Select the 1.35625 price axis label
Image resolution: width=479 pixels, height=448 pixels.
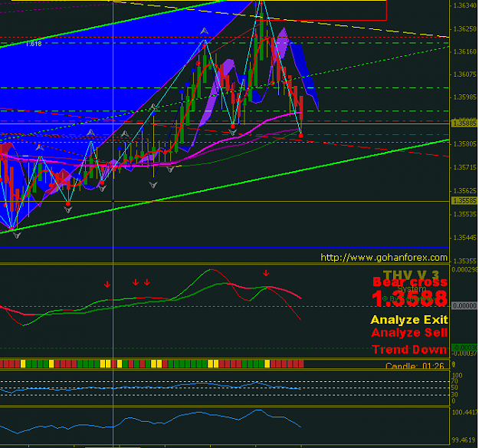464,191
